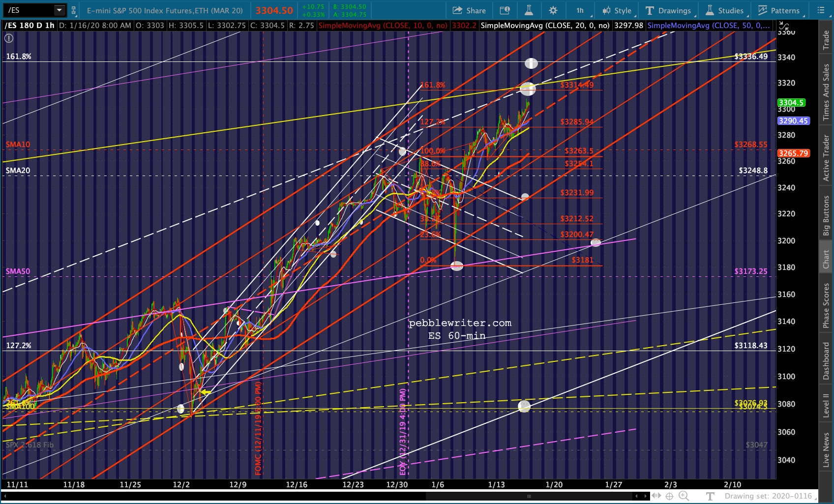Open the Patterns menu
Screen dimensions: 834x504
point(780,10)
